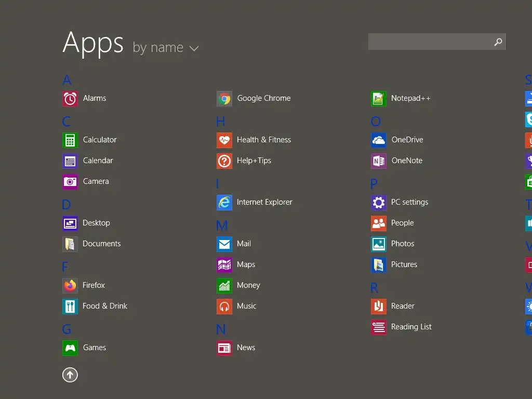Image resolution: width=532 pixels, height=399 pixels.
Task: Click the 'OneNote' label text
Action: 407,161
